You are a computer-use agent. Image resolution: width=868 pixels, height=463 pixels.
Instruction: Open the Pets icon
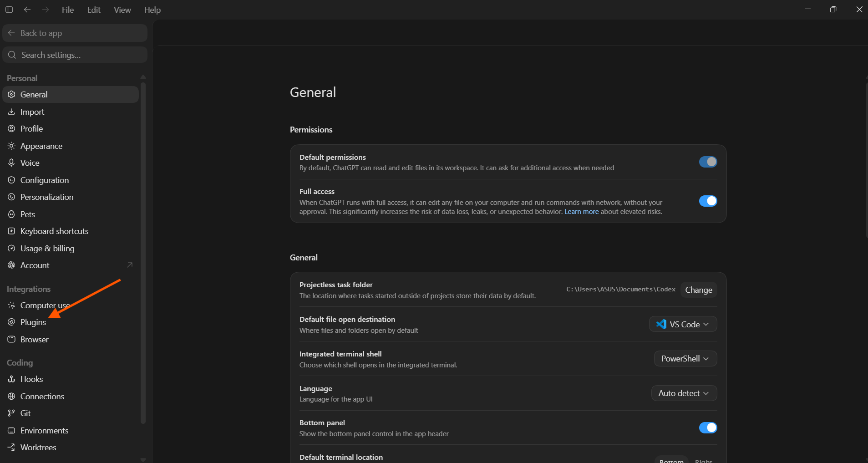pos(12,214)
